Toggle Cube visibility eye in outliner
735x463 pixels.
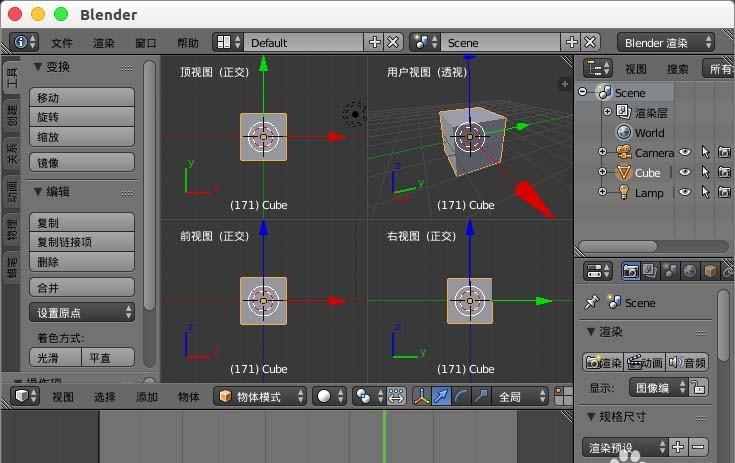point(685,172)
